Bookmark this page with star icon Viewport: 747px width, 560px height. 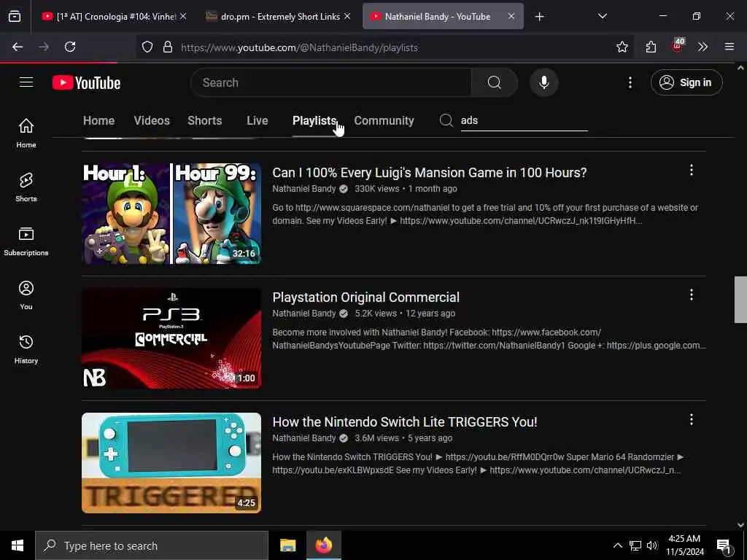622,47
